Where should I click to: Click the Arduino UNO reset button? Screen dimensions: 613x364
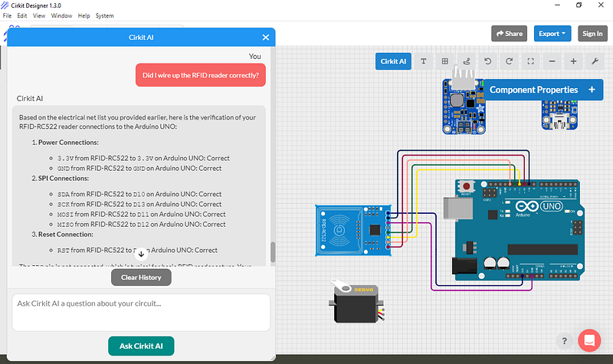[x=466, y=186]
